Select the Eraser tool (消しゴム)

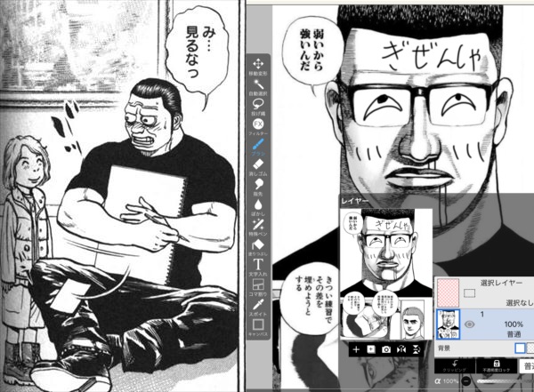[x=258, y=167]
